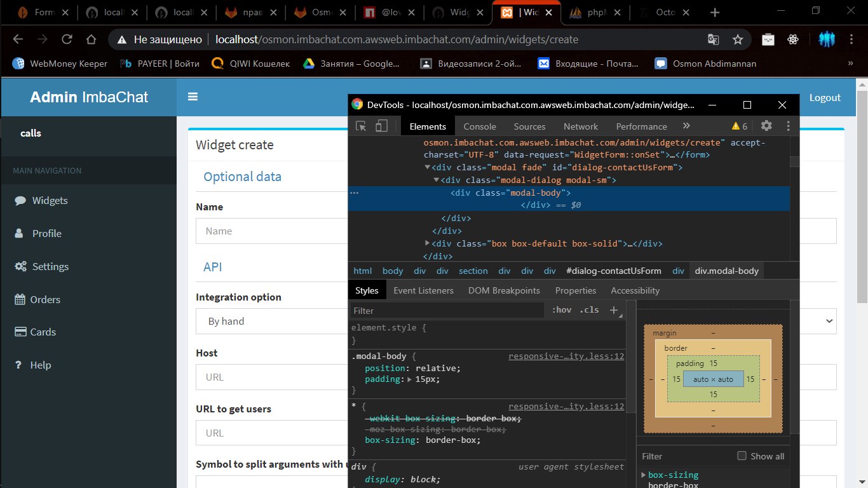Open DOM Breakpoints pane tab

point(504,290)
